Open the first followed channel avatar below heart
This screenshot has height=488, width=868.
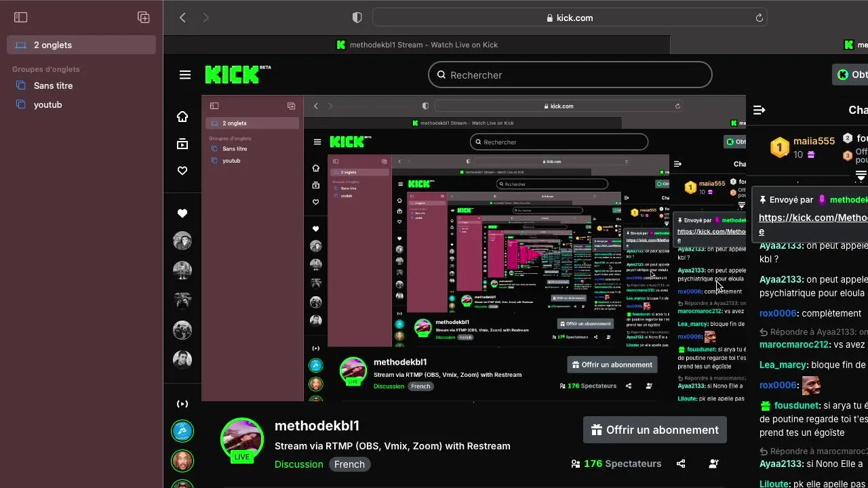point(182,241)
